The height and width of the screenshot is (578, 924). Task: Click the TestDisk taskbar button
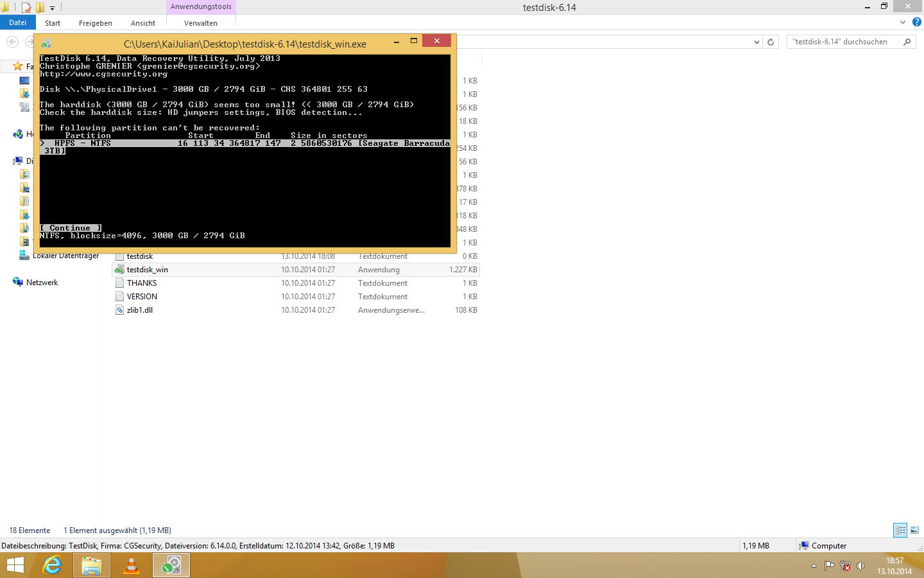point(171,565)
